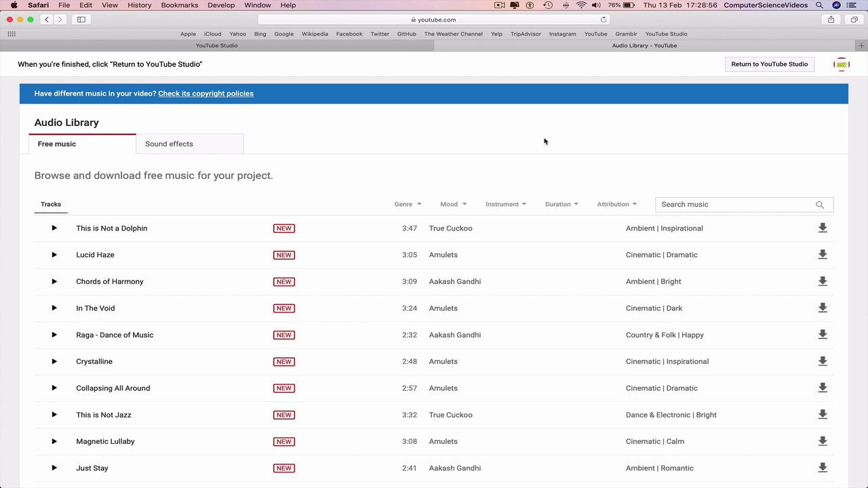Open YouTube Studio favorites bar link
This screenshot has height=488, width=868.
point(666,34)
